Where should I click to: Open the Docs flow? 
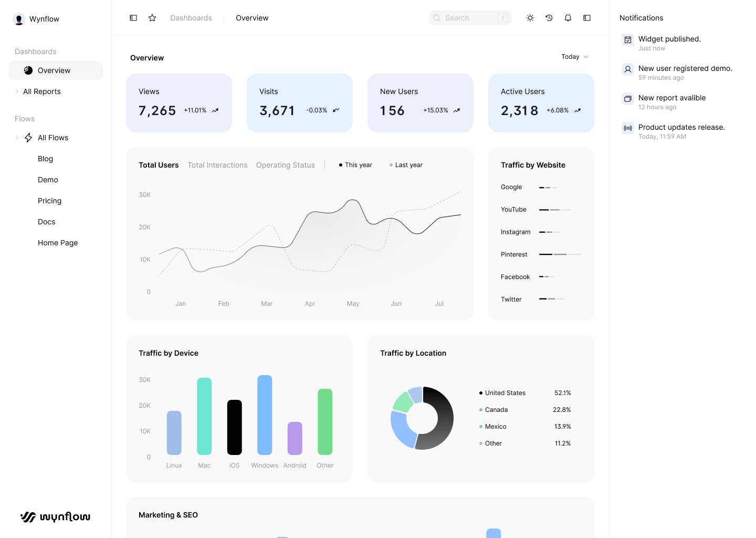point(46,222)
